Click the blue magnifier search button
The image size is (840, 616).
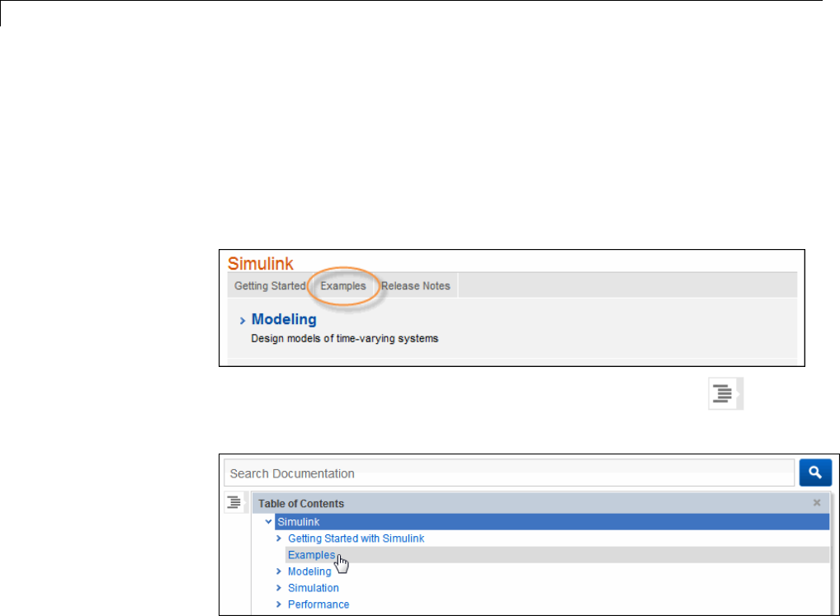pyautogui.click(x=815, y=473)
